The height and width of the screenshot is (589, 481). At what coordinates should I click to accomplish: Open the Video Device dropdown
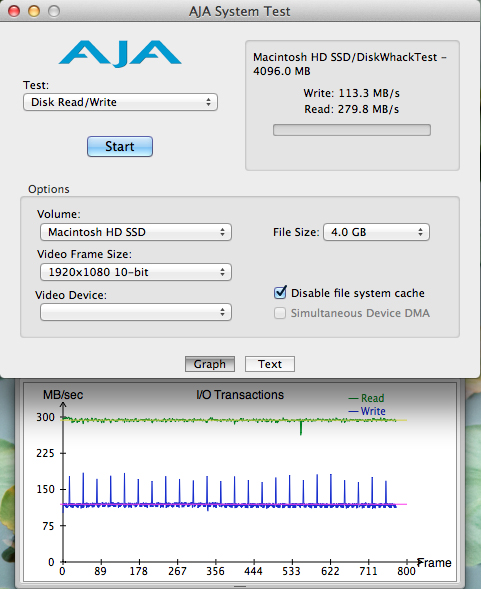pyautogui.click(x=136, y=312)
